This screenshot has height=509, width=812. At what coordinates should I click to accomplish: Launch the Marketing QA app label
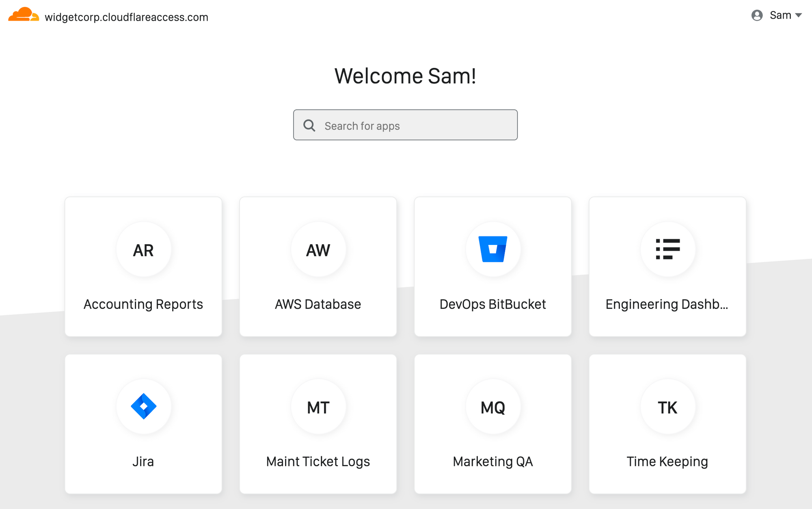tap(492, 461)
